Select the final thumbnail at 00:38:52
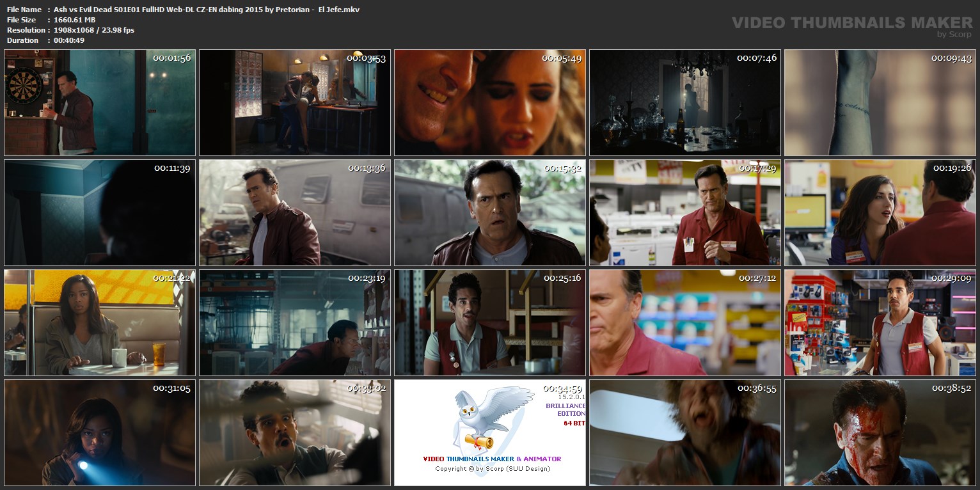Viewport: 980px width, 490px height. tap(880, 433)
